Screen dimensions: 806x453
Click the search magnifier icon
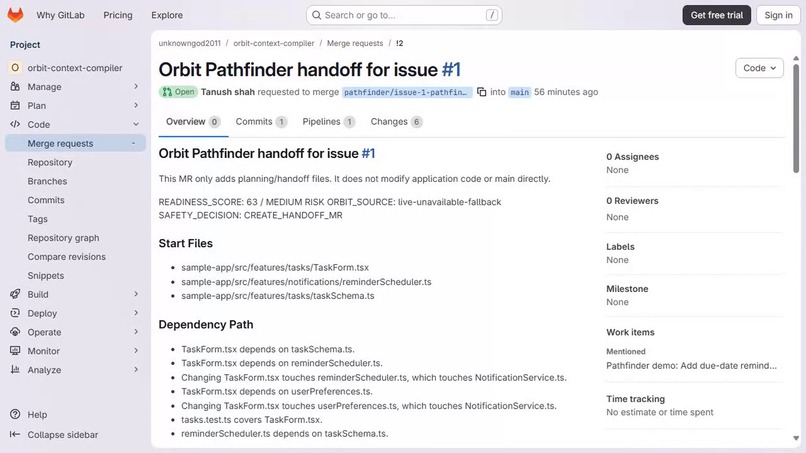point(317,15)
